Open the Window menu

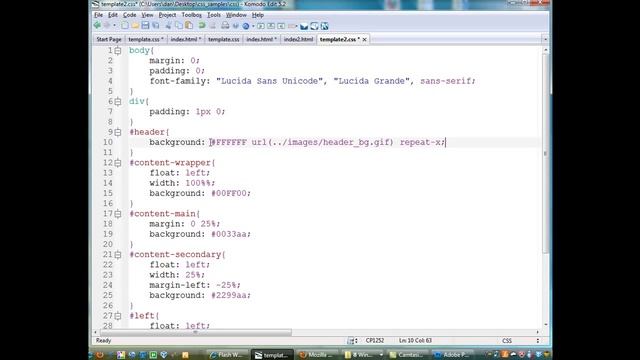236,15
